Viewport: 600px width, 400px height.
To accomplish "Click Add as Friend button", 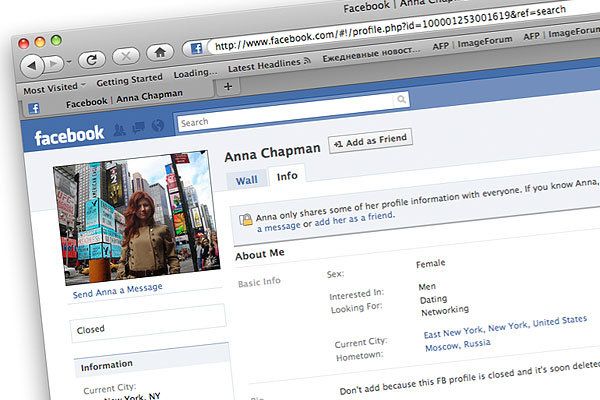I will 370,140.
